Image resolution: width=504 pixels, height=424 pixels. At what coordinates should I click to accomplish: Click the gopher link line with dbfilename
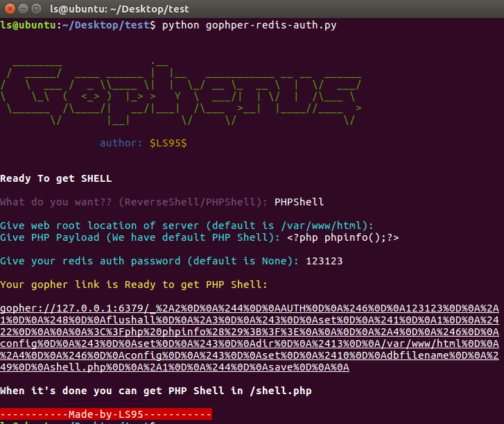click(250, 355)
